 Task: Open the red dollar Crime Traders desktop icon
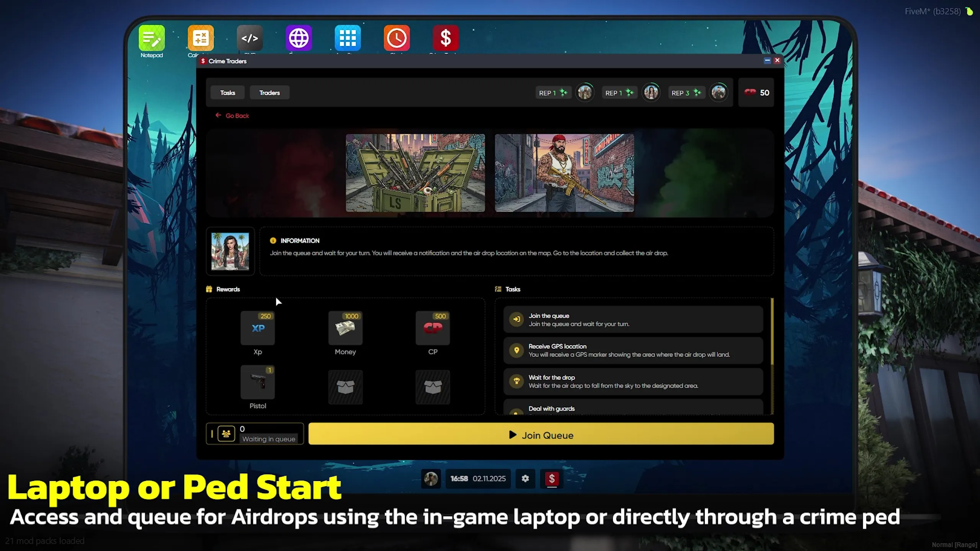[x=446, y=38]
